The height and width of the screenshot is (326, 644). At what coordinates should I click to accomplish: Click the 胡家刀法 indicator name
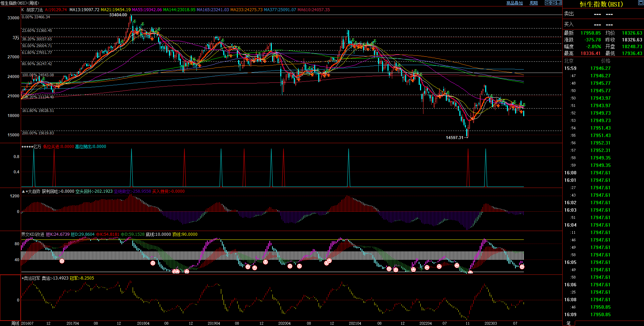[35, 10]
